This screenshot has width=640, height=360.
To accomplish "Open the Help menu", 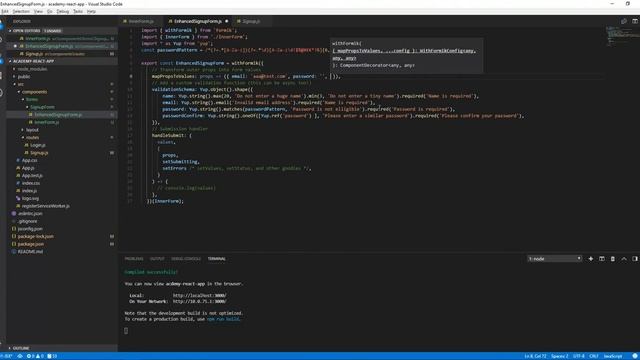I will (x=91, y=11).
